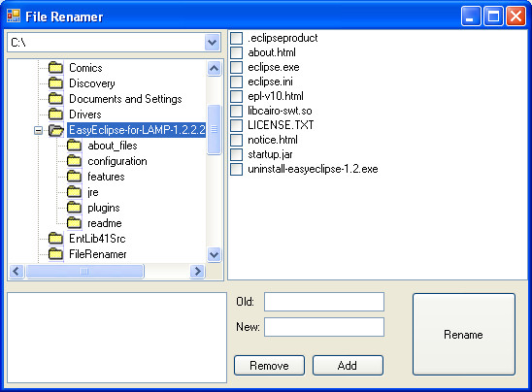Image resolution: width=532 pixels, height=392 pixels.
Task: Select the features subfolder label
Action: [106, 177]
